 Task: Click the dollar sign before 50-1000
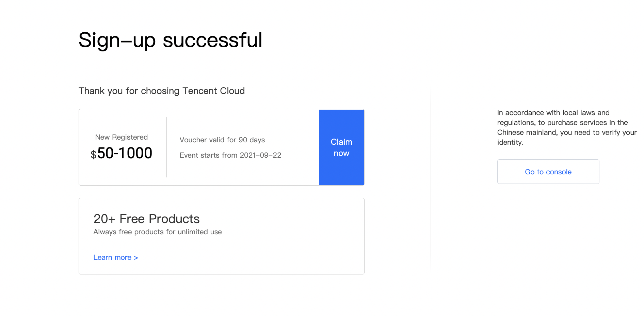pyautogui.click(x=93, y=155)
